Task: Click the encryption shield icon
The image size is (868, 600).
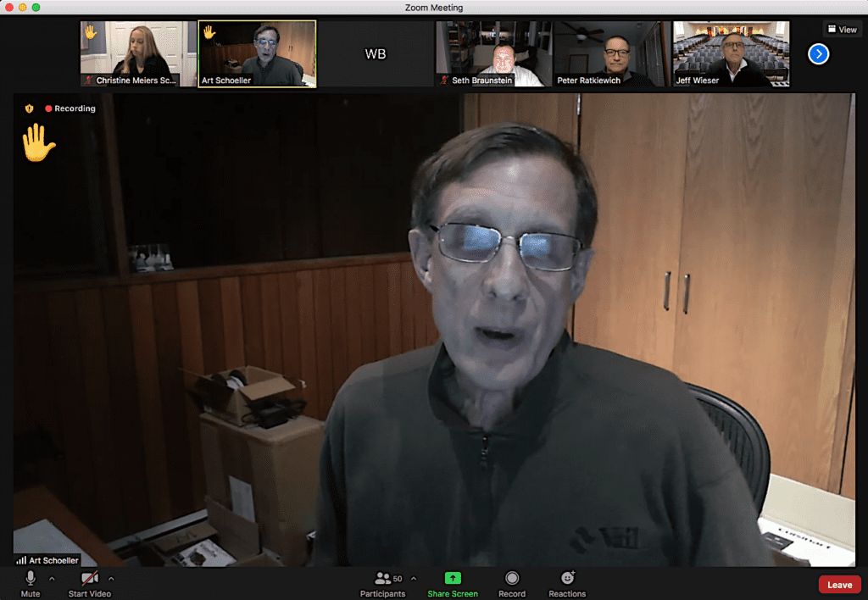Action: (29, 108)
